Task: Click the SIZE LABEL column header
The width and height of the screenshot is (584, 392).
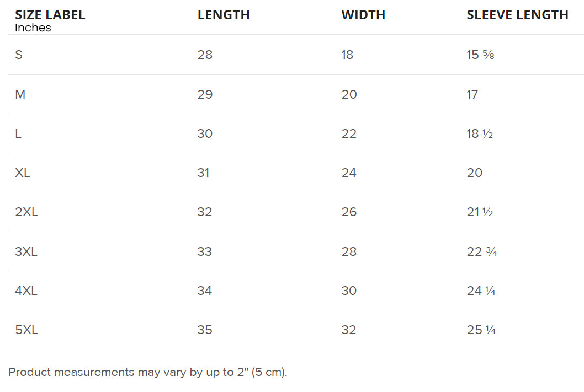Action: [x=50, y=15]
